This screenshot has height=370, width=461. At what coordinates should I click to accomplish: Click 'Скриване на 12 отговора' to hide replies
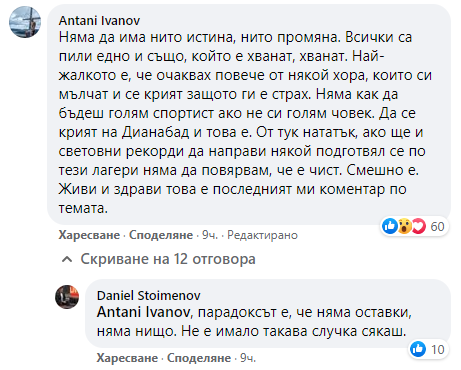[x=168, y=259]
